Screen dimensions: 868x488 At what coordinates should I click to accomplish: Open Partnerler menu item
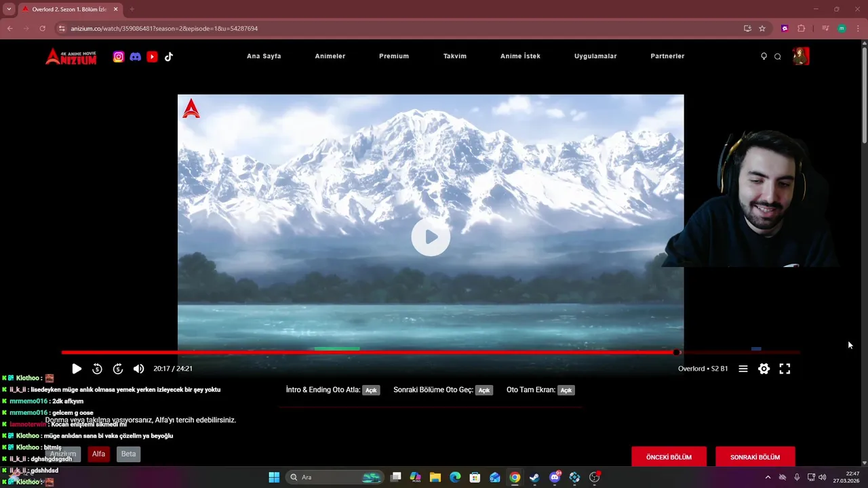tap(667, 56)
